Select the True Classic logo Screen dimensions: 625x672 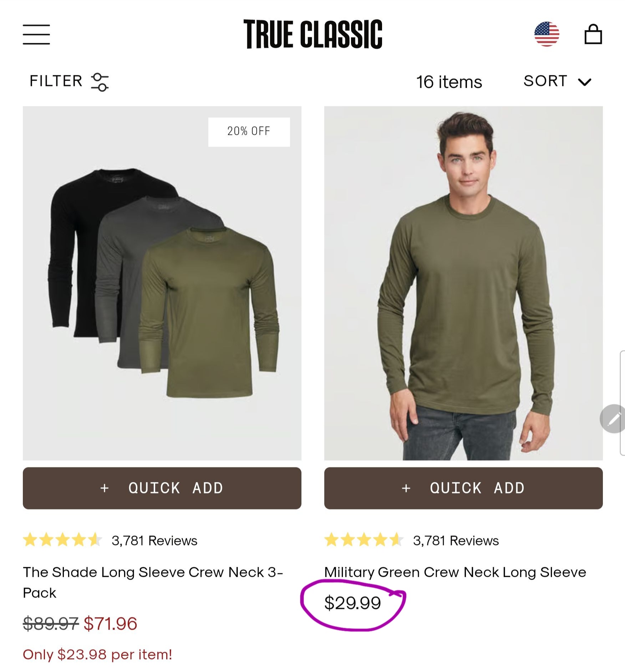point(312,35)
